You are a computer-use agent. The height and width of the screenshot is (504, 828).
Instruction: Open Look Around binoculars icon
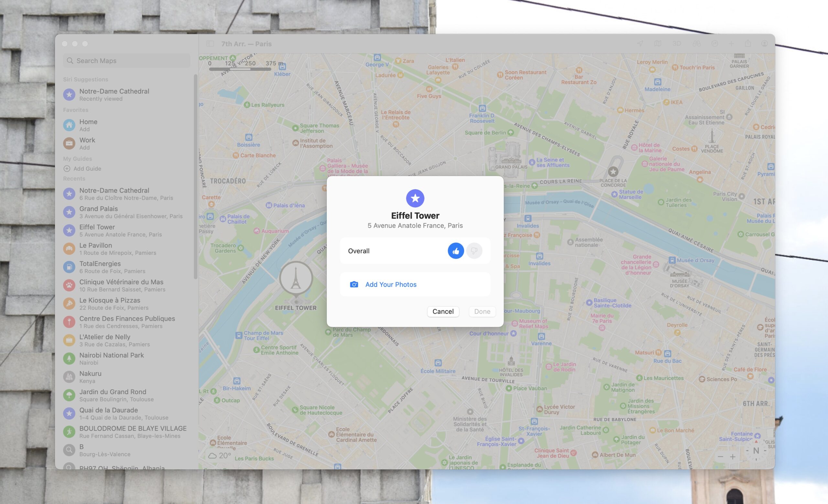tap(697, 44)
